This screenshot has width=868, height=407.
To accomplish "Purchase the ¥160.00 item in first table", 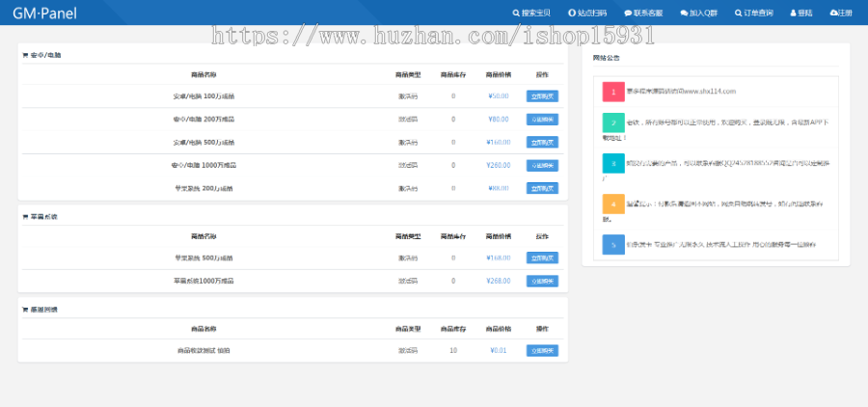I will click(x=542, y=142).
